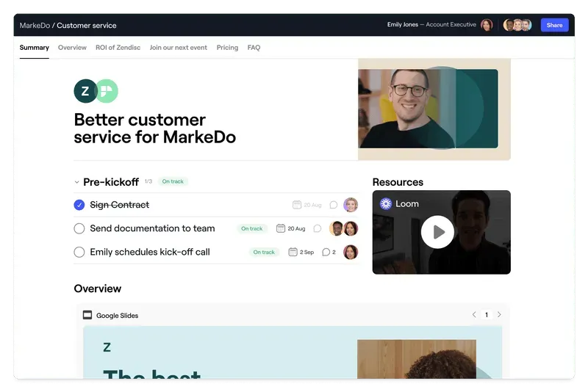The image size is (588, 392).
Task: Click the Google Slides presentation preview
Action: [x=293, y=352]
